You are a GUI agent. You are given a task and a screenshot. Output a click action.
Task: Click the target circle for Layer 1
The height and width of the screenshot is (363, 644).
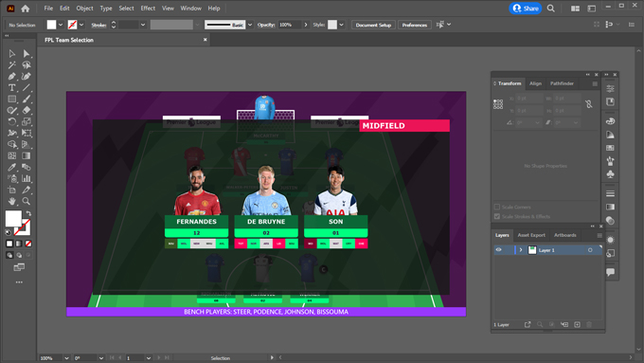coord(590,250)
